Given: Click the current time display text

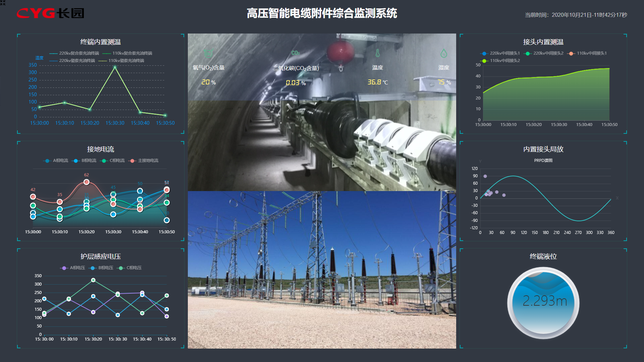Looking at the screenshot, I should click(576, 15).
